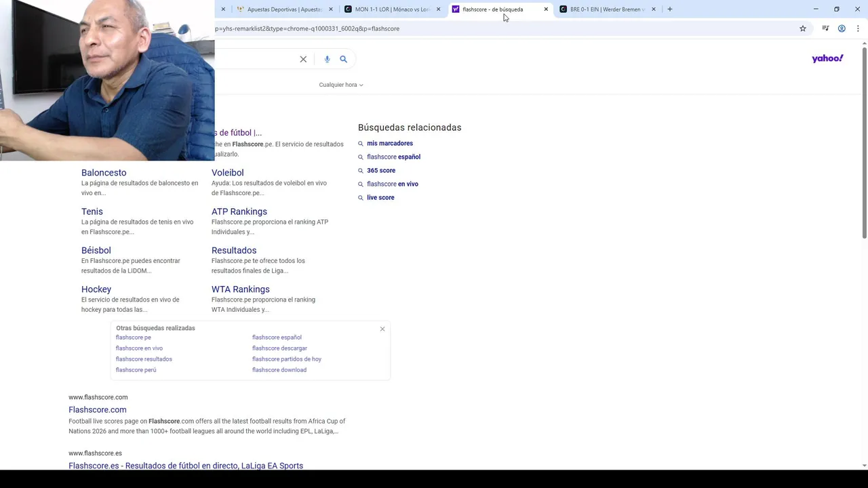The height and width of the screenshot is (488, 868).
Task: Search related 'flashscore en vivo' in sidebar
Action: click(393, 184)
